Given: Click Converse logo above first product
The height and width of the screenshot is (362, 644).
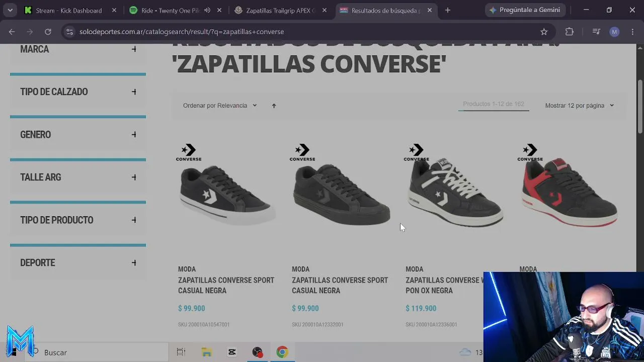Looking at the screenshot, I should 189,153.
